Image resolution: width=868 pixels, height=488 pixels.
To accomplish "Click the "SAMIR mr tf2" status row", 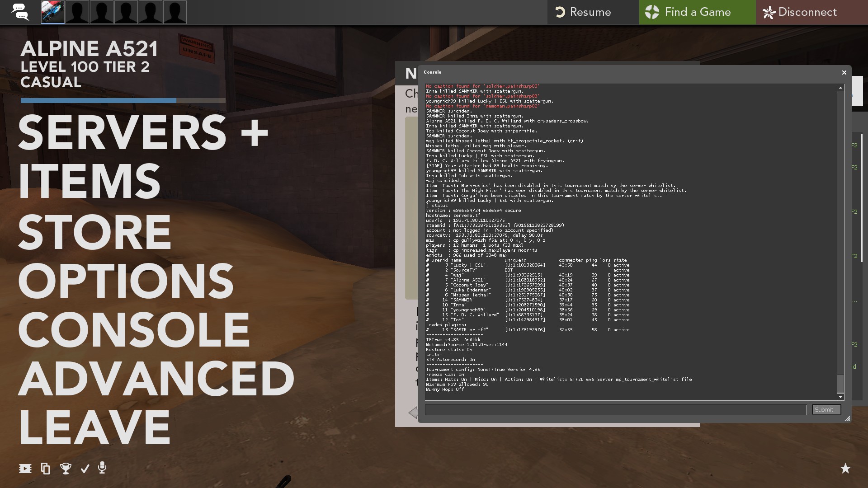I will pos(528,330).
